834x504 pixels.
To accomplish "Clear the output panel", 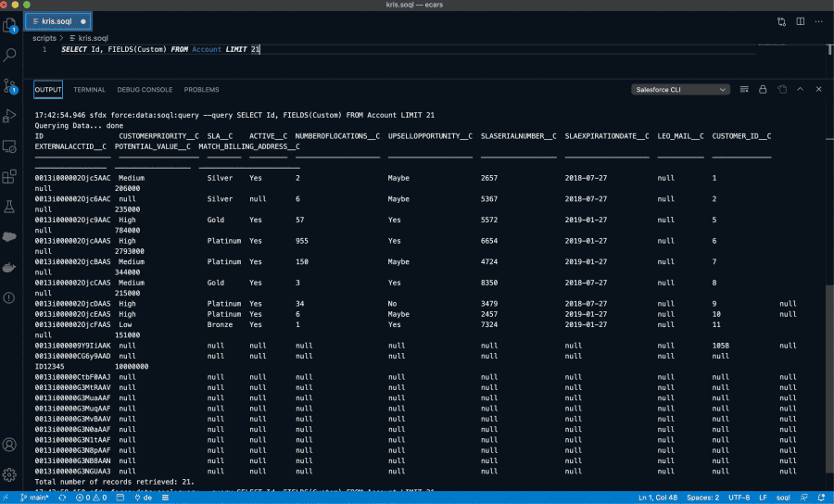I will pos(744,89).
